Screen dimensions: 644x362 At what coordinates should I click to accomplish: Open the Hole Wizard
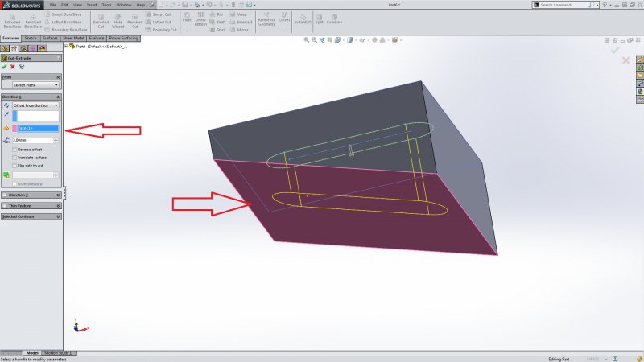click(118, 22)
